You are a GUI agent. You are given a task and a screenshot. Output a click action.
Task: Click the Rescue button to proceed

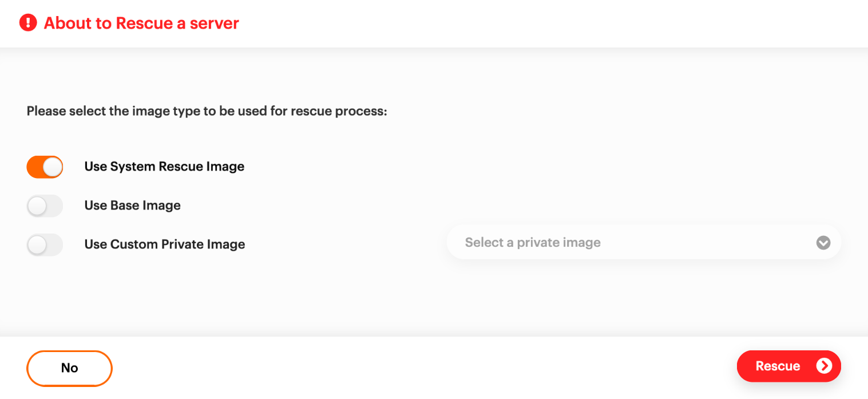[788, 366]
